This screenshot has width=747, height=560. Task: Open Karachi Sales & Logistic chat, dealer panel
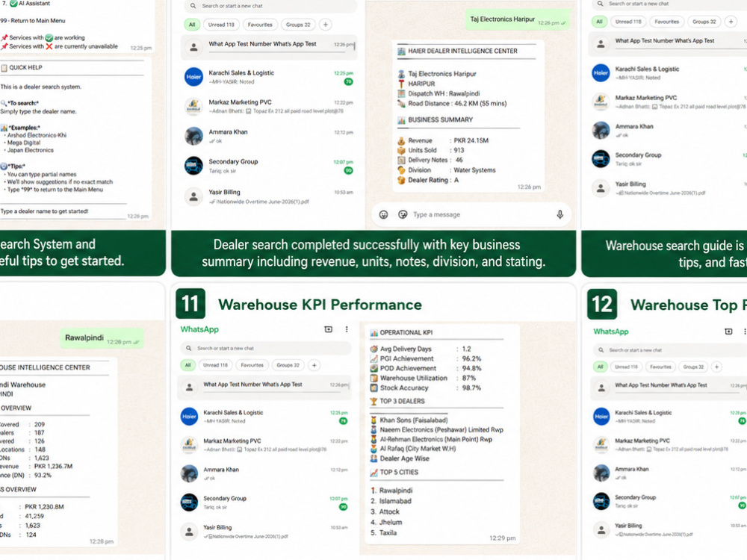point(269,77)
